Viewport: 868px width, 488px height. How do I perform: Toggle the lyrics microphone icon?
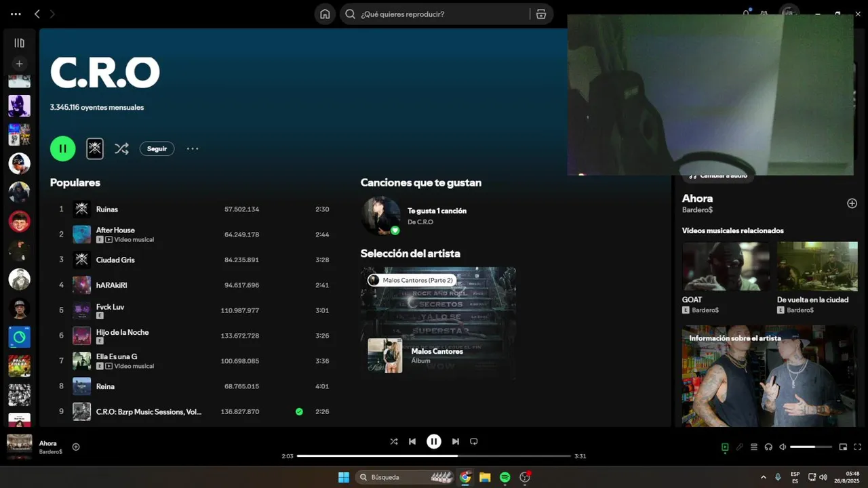(740, 447)
